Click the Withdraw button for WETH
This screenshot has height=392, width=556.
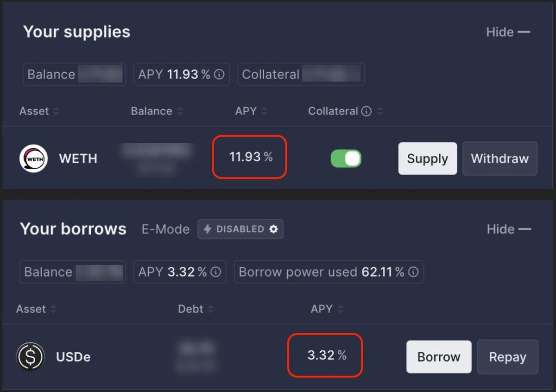point(500,158)
